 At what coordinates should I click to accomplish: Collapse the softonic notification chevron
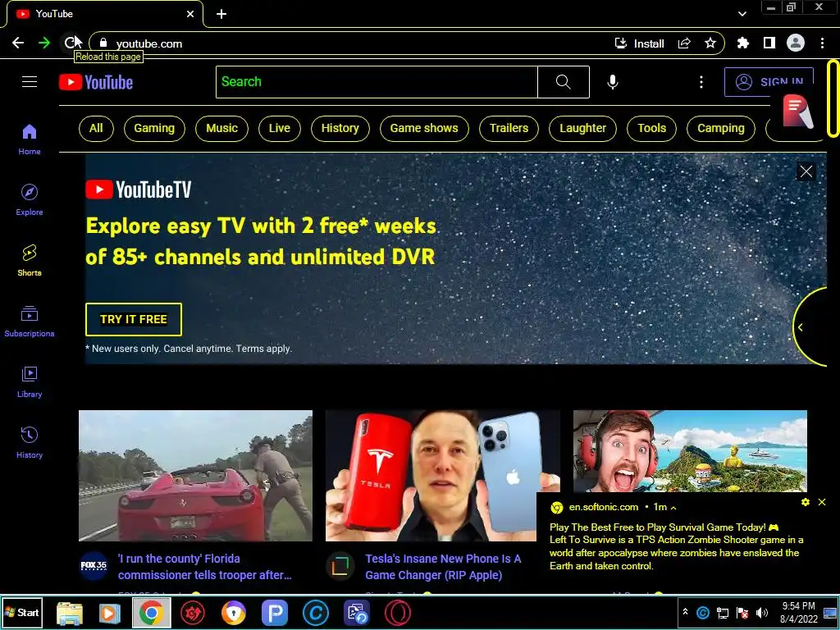tap(673, 507)
